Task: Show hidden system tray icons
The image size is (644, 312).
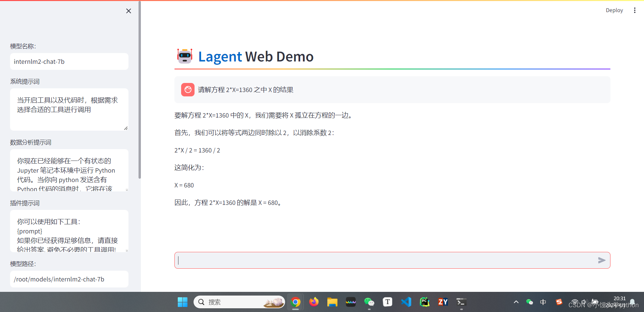Action: point(516,302)
